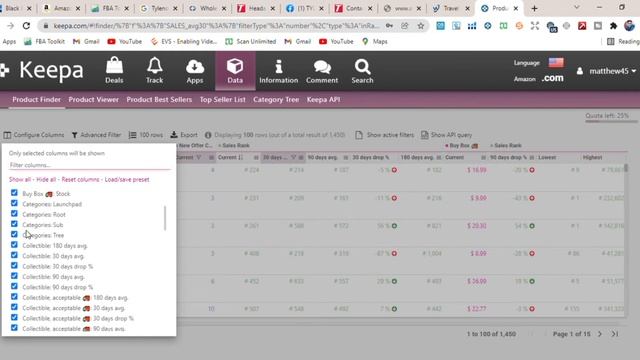This screenshot has height=360, width=640.
Task: Open the YouTube bookmark after first Gmail
Action: pos(125,41)
